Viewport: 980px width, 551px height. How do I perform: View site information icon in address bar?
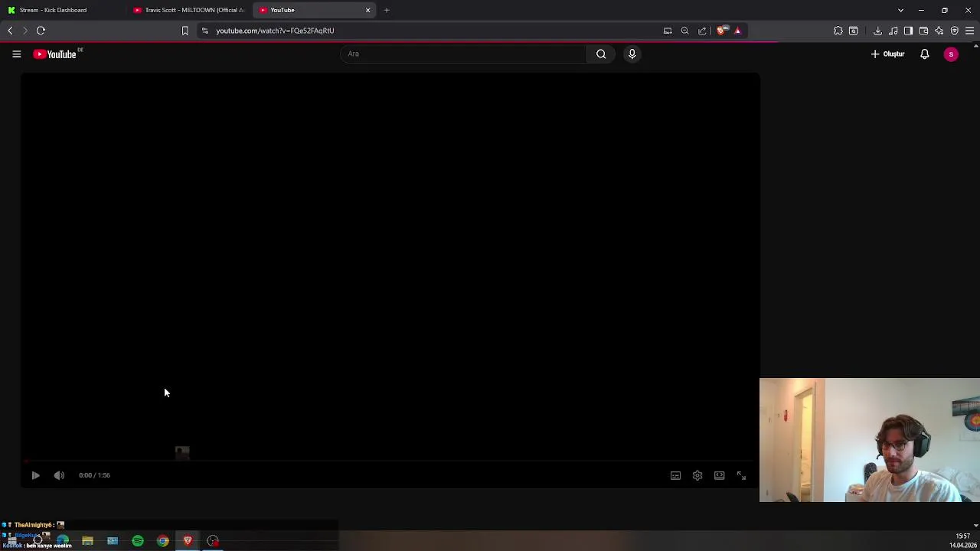[204, 31]
